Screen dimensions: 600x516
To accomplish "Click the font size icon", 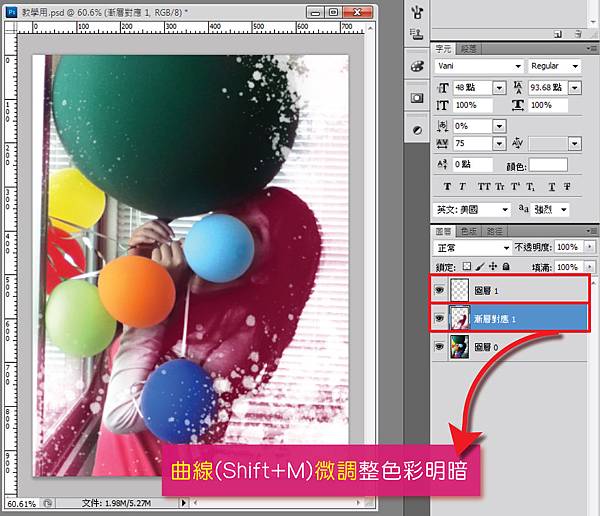I will 443,88.
